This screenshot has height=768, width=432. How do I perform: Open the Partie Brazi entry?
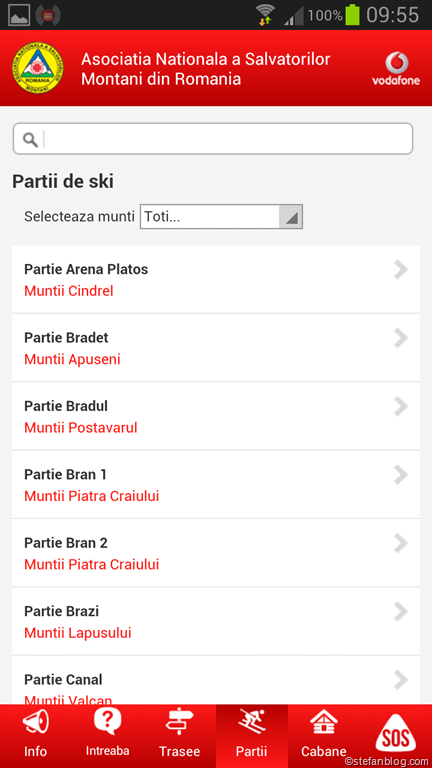point(216,622)
